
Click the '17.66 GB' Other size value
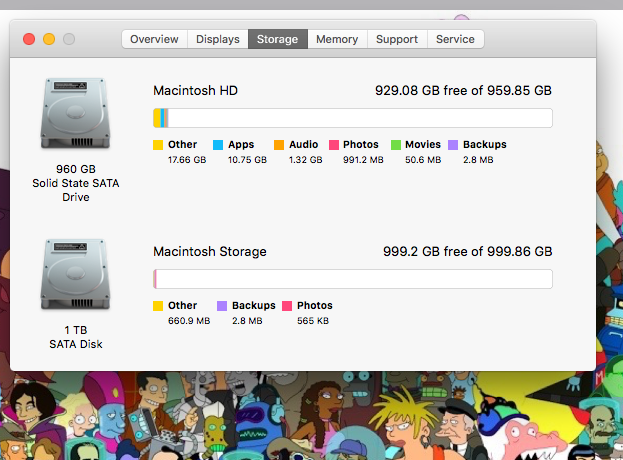(187, 160)
